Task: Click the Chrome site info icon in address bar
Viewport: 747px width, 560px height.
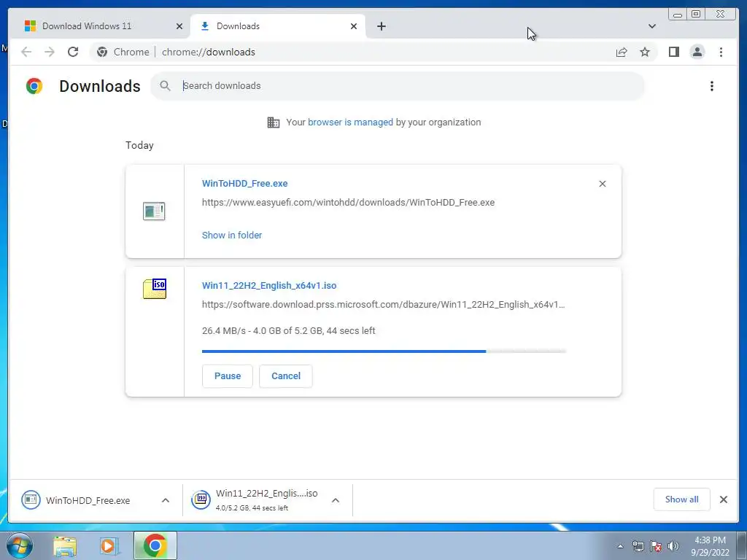Action: click(x=102, y=52)
